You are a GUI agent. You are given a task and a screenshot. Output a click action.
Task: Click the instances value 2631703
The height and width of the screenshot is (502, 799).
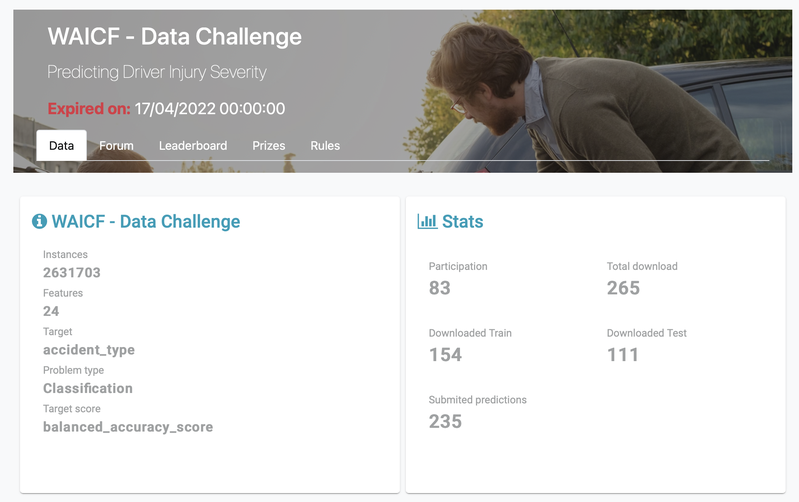point(72,273)
